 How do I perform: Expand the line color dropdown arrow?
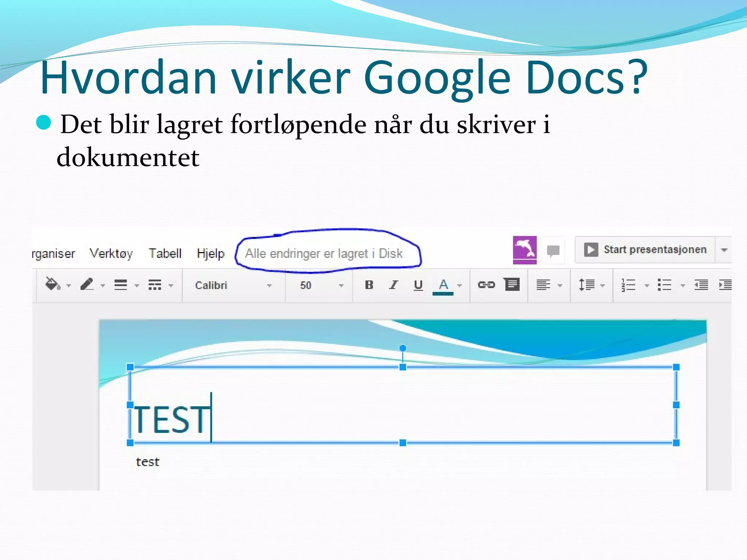(x=103, y=286)
